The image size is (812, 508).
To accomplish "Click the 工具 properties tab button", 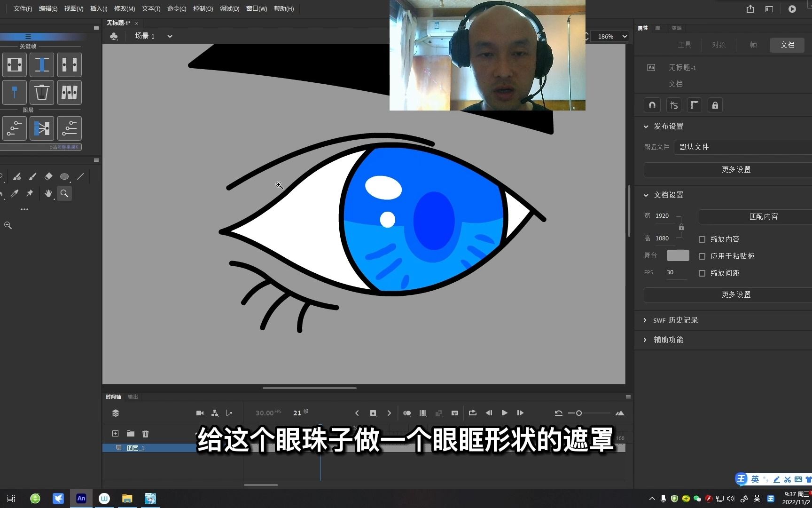I will click(x=685, y=45).
